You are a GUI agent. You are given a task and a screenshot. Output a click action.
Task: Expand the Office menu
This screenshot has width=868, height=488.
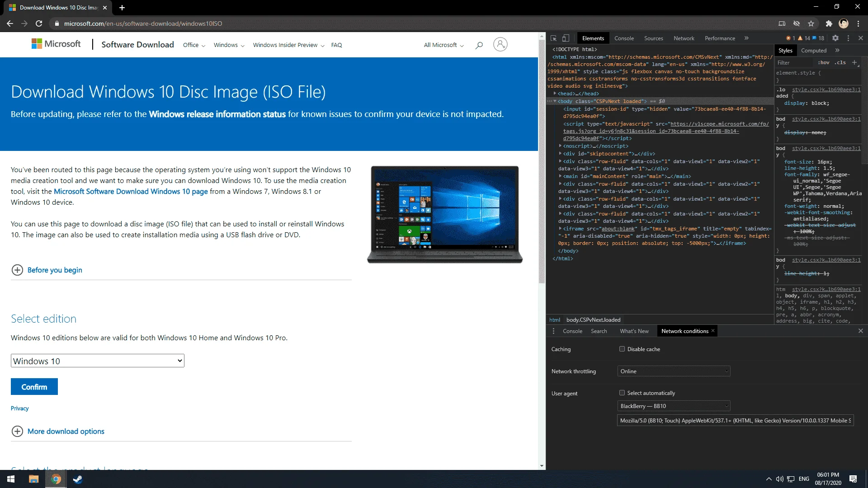[194, 45]
